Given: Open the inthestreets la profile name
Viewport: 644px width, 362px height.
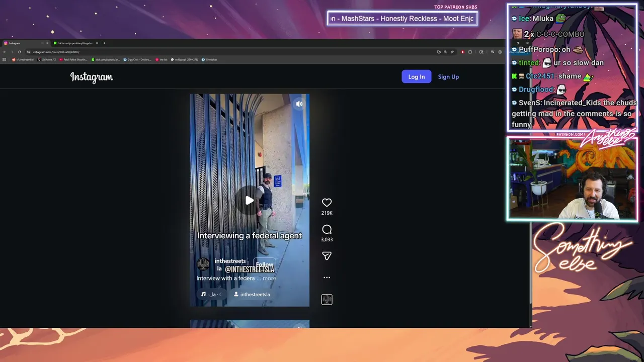Looking at the screenshot, I should [230, 264].
